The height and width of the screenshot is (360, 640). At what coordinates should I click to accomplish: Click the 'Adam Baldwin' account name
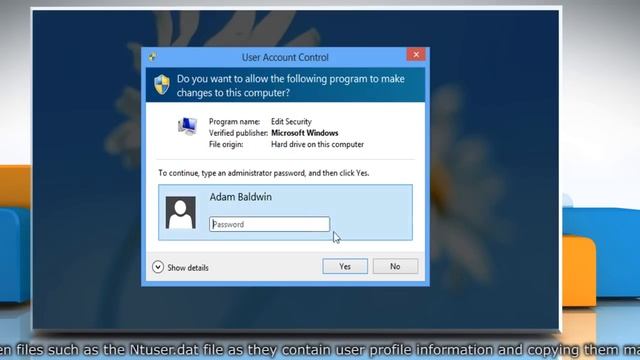click(x=240, y=197)
